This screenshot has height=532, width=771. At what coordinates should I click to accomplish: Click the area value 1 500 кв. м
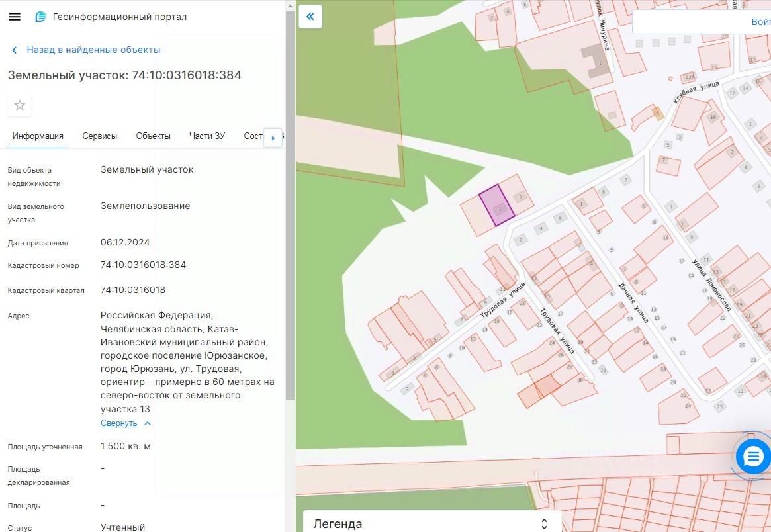(125, 447)
